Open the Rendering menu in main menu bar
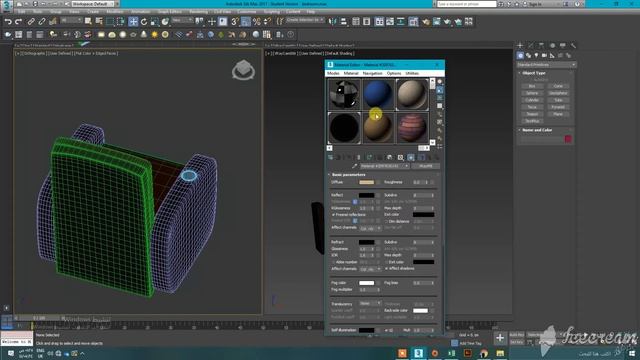The image size is (640, 360). [x=198, y=12]
